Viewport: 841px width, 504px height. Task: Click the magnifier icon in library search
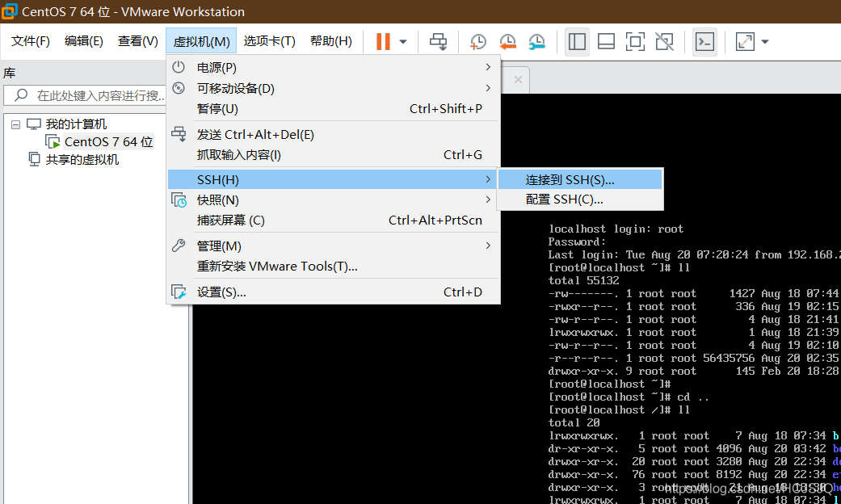21,95
